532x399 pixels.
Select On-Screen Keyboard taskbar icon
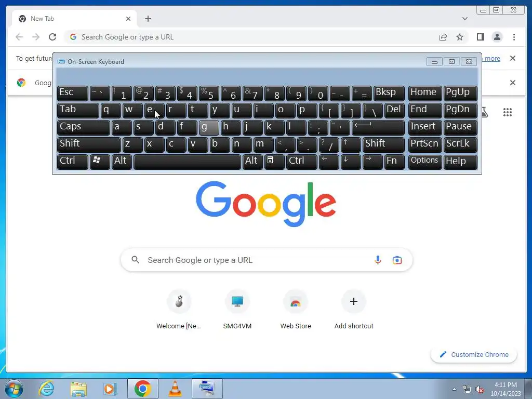tap(207, 389)
